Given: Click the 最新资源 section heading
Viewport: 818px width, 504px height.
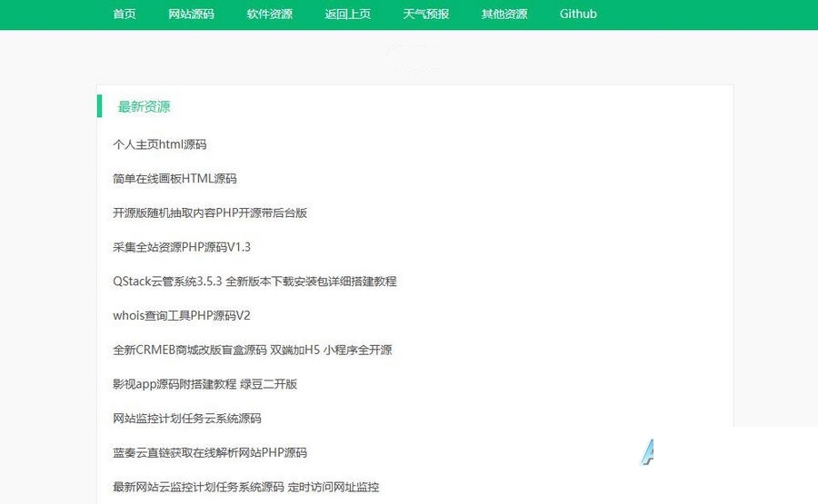Looking at the screenshot, I should 144,106.
